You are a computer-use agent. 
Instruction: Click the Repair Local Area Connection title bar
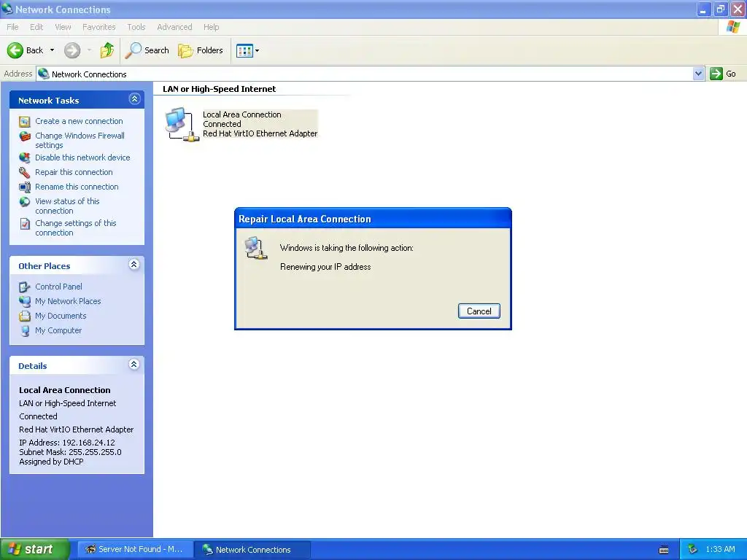pos(373,219)
